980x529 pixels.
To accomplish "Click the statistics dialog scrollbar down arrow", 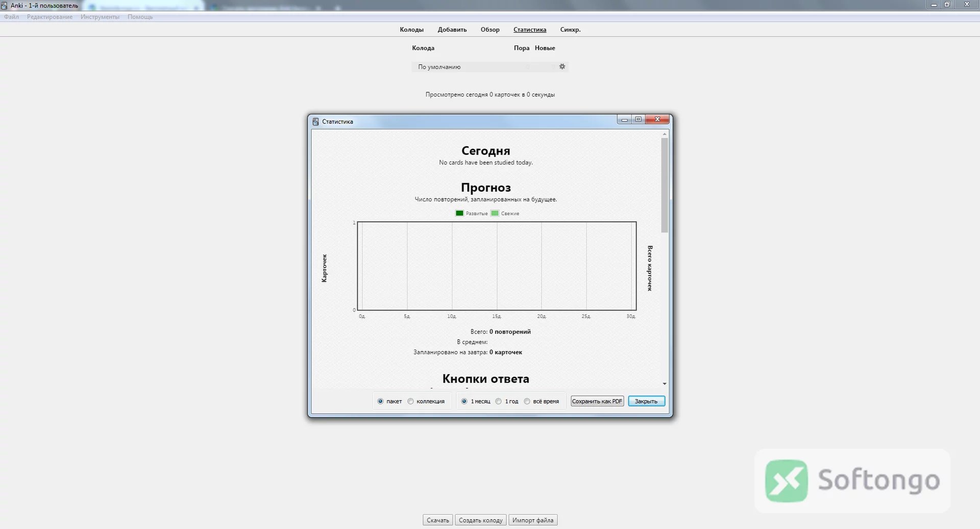I will pos(665,383).
